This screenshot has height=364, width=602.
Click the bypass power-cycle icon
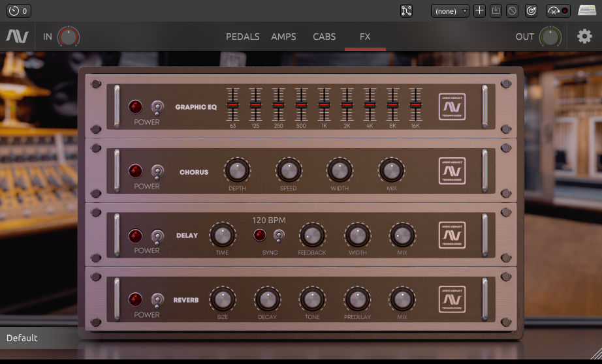pyautogui.click(x=531, y=11)
